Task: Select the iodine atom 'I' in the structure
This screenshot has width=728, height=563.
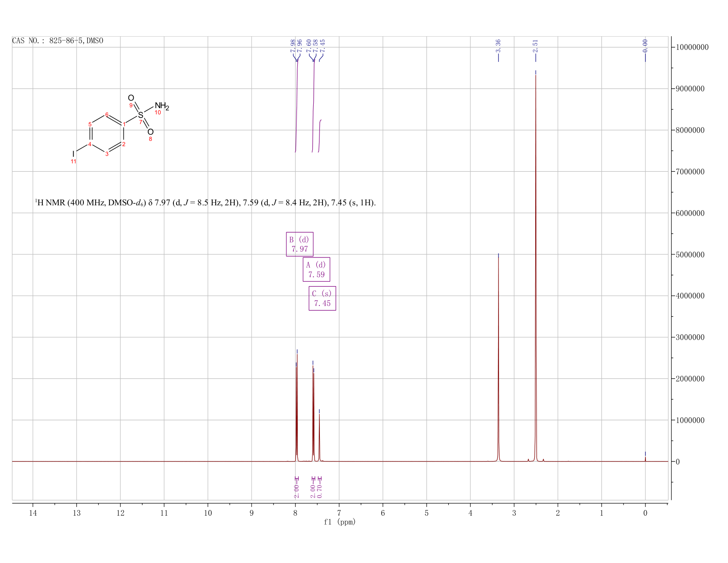Action: click(x=74, y=154)
